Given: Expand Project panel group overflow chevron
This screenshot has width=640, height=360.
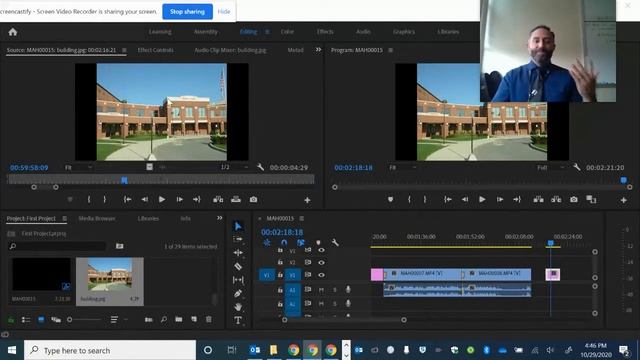Looking at the screenshot, I should point(220,218).
